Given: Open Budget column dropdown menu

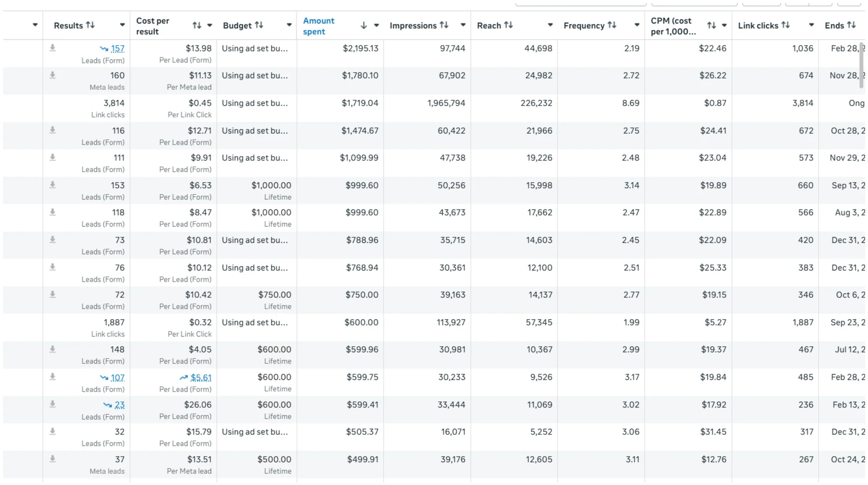Looking at the screenshot, I should [x=289, y=25].
